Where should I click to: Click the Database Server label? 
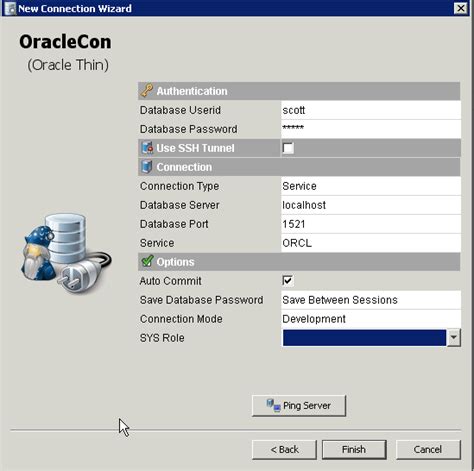coord(180,205)
